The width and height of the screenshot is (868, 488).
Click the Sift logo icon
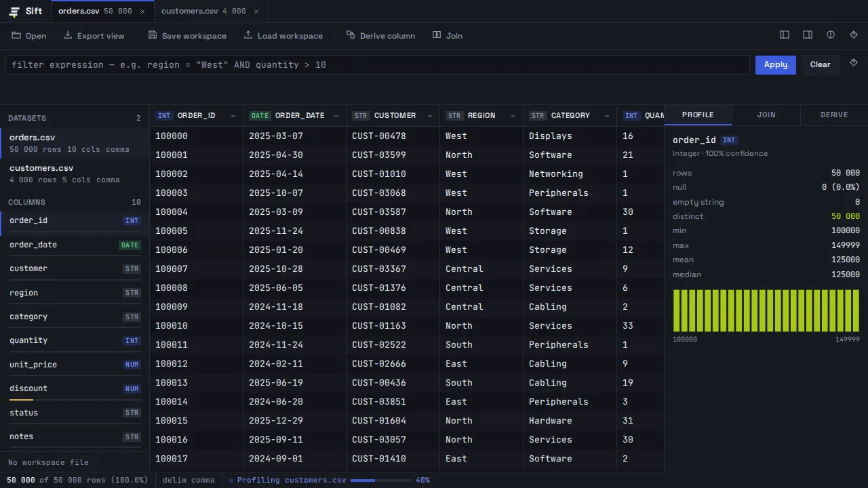click(x=14, y=12)
